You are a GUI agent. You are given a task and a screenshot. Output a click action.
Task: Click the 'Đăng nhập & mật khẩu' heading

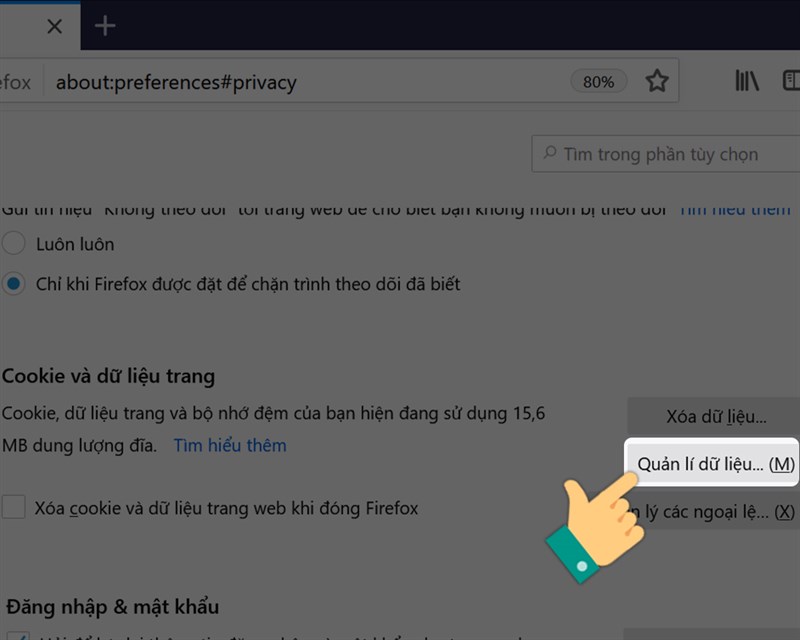click(113, 606)
